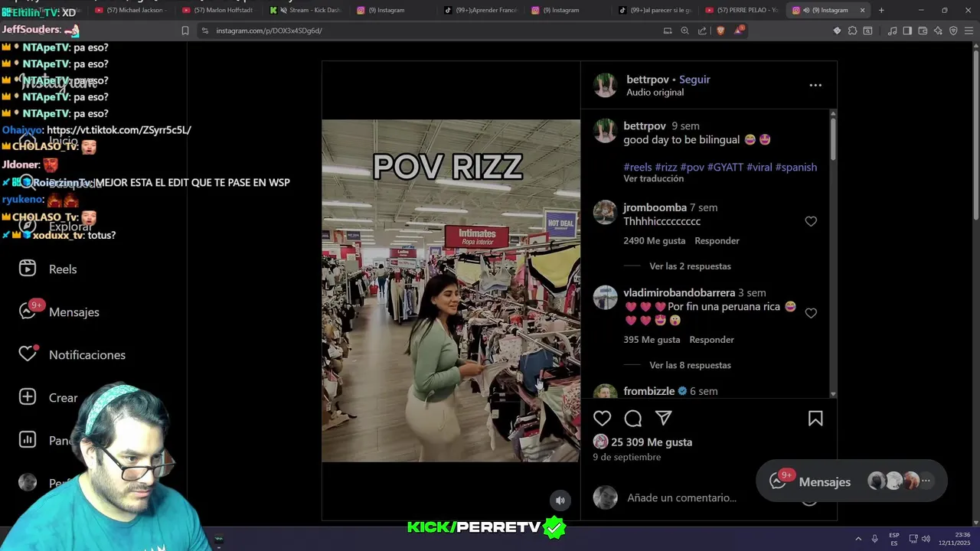Switch to the Michael Jackson YouTube tab

pyautogui.click(x=129, y=10)
